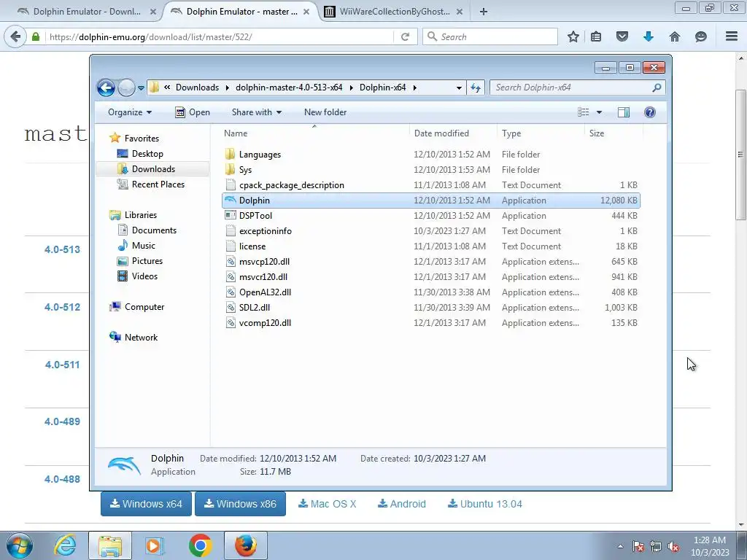Open Desktop in Favorites sidebar
The width and height of the screenshot is (747, 560).
point(147,154)
